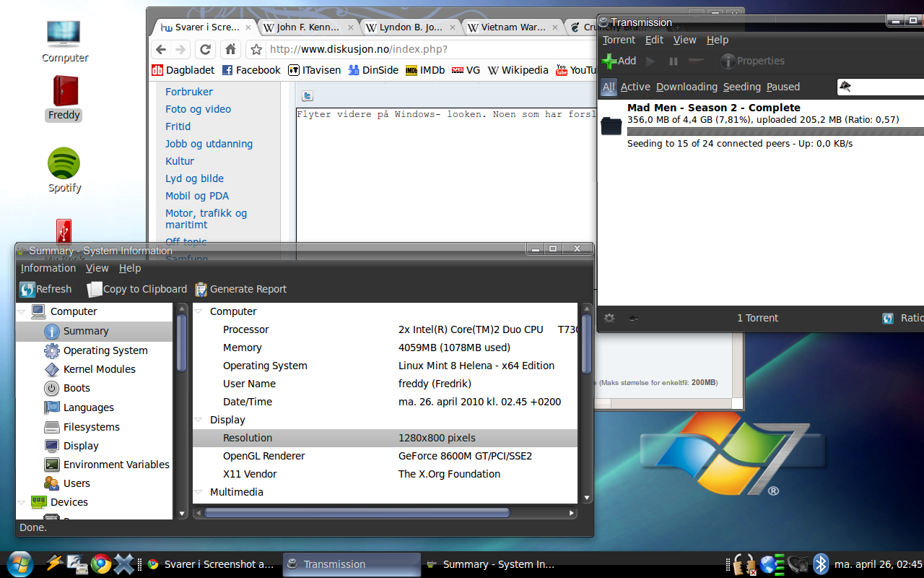Screen dimensions: 924x578
Task: Click the browser address bar
Action: pos(430,49)
